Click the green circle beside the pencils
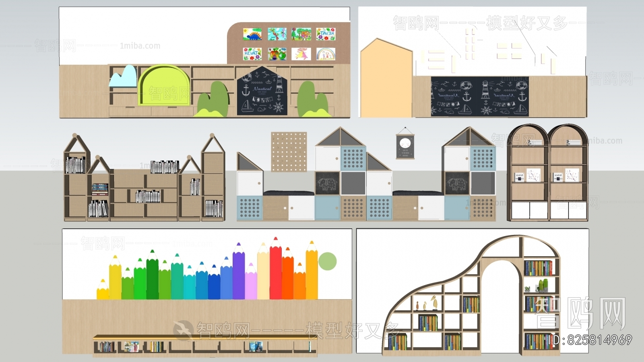This screenshot has height=362, width=644. click(x=327, y=261)
